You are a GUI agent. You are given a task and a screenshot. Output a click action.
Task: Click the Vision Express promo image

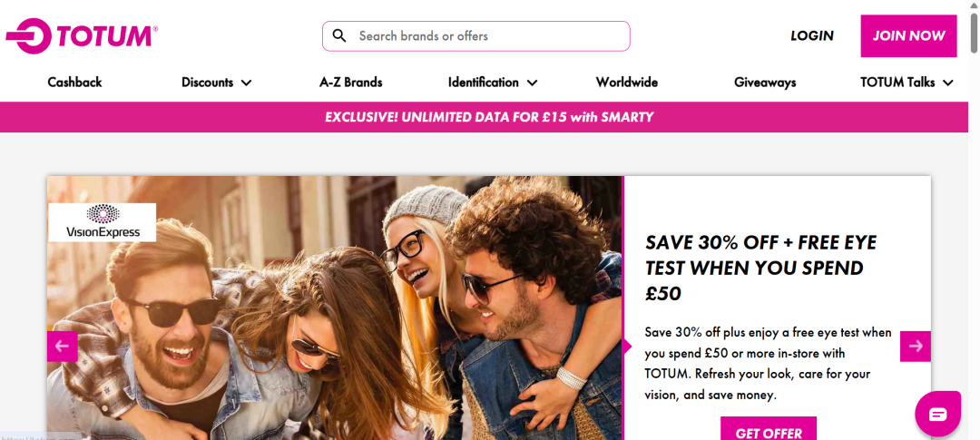[334, 308]
